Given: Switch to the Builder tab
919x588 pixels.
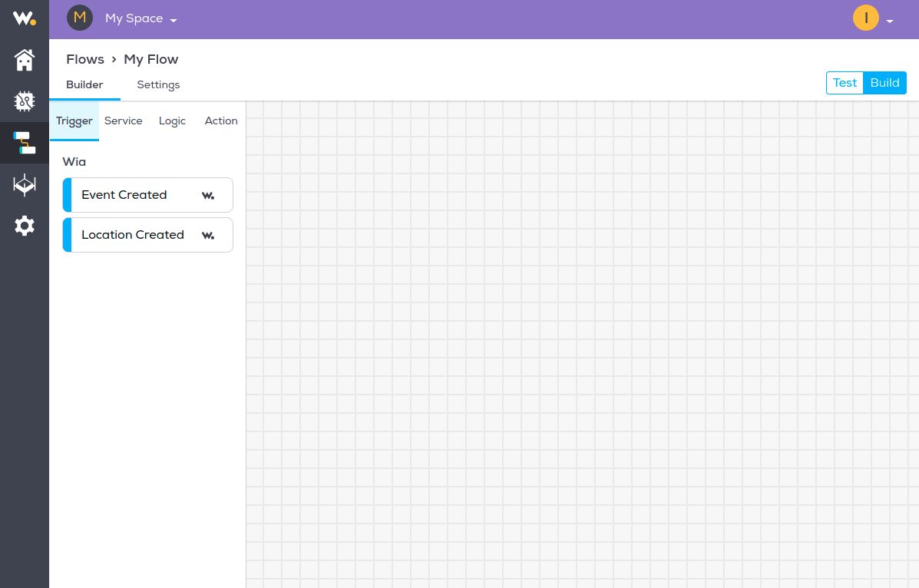Looking at the screenshot, I should coord(84,84).
